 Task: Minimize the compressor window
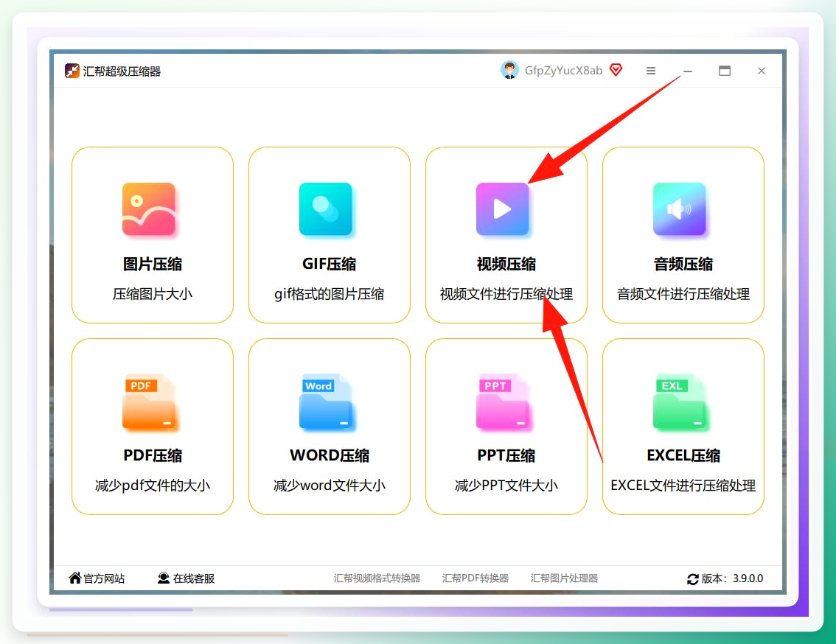tap(688, 71)
